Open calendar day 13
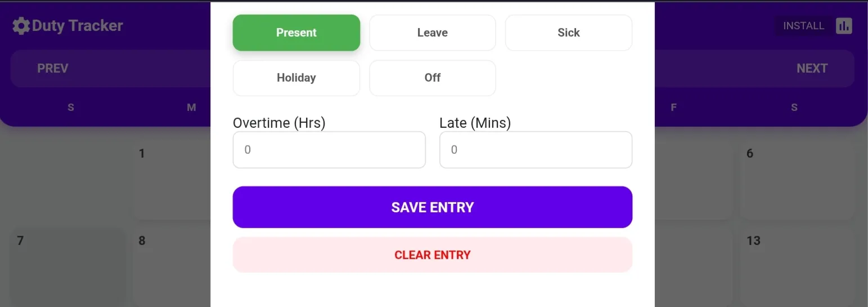The image size is (868, 307). coord(797,268)
